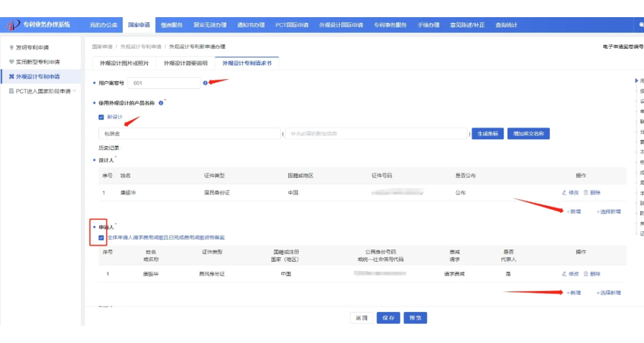Open 复审无效办理 menu

(210, 25)
